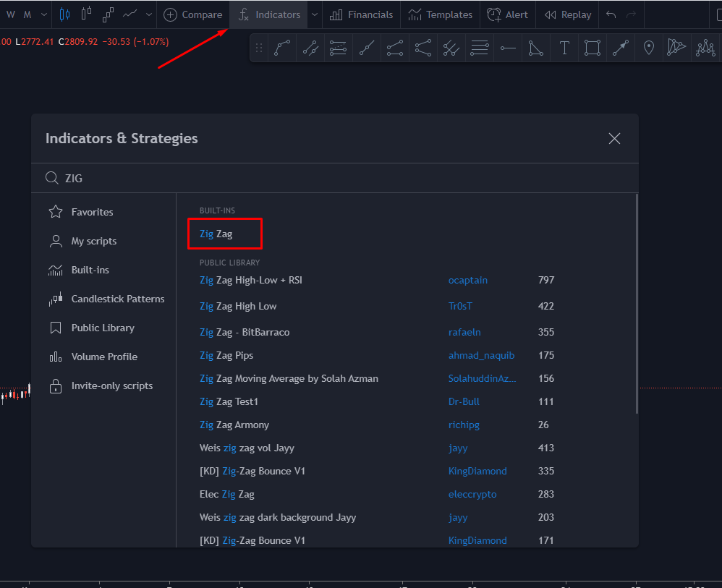Expand the chart style dropdown arrow
The image size is (722, 588).
coord(149,14)
